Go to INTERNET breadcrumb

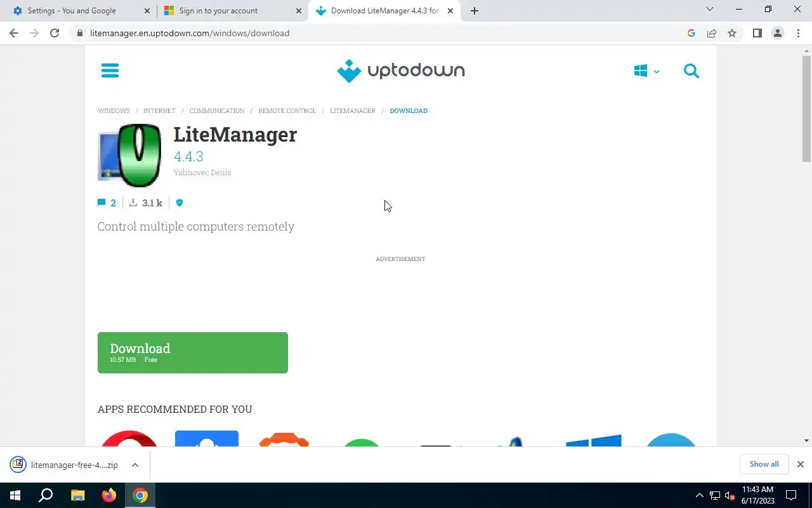pos(159,110)
